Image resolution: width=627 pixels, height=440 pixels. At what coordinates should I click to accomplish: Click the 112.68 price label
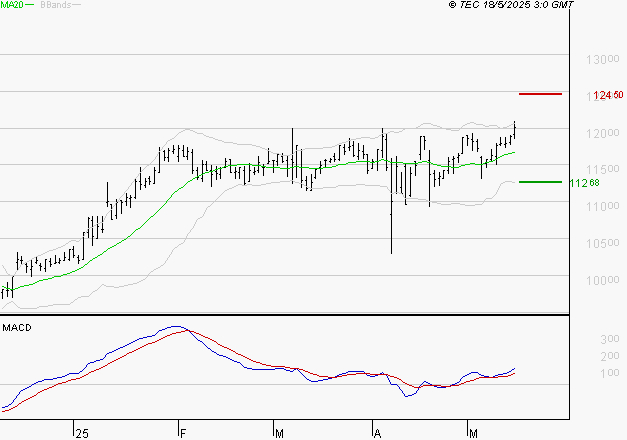(x=583, y=183)
